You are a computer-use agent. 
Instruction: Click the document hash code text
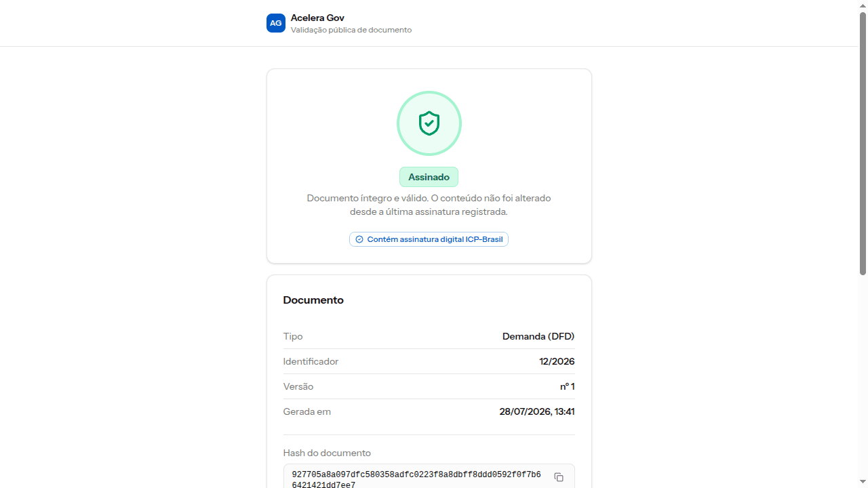(416, 480)
